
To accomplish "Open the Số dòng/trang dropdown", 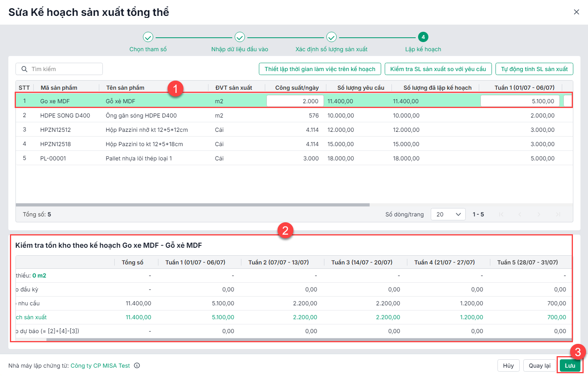I will pos(448,214).
